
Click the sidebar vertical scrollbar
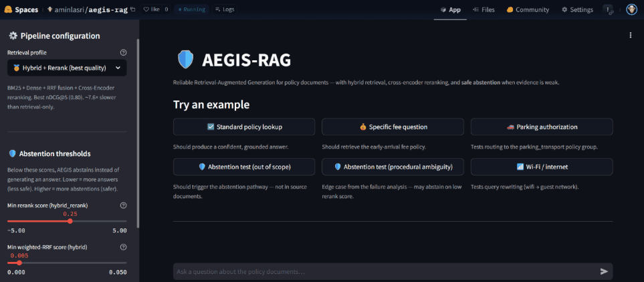pos(138,134)
